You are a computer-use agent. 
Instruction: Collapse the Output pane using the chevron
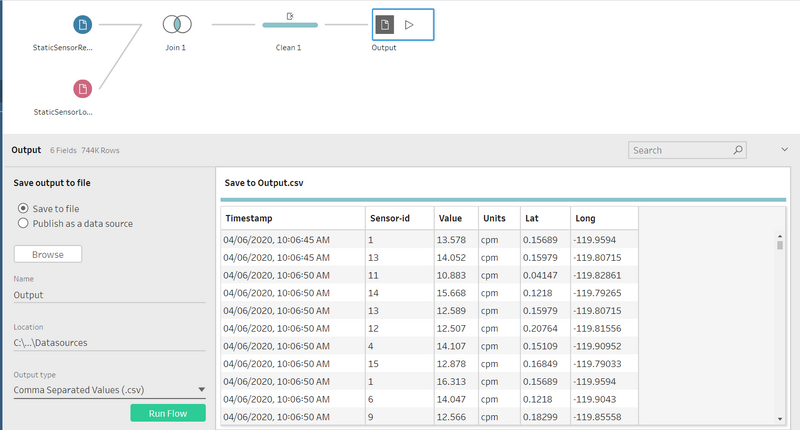[784, 150]
